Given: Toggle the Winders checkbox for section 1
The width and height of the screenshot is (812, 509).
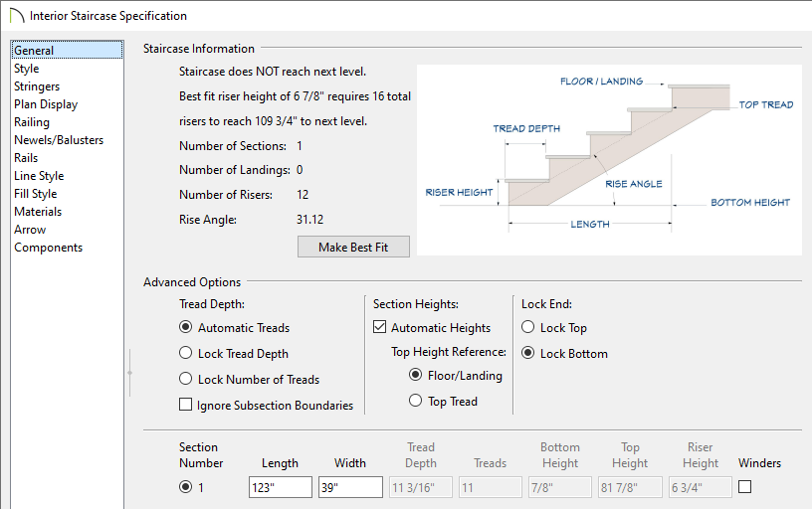Looking at the screenshot, I should coord(744,487).
